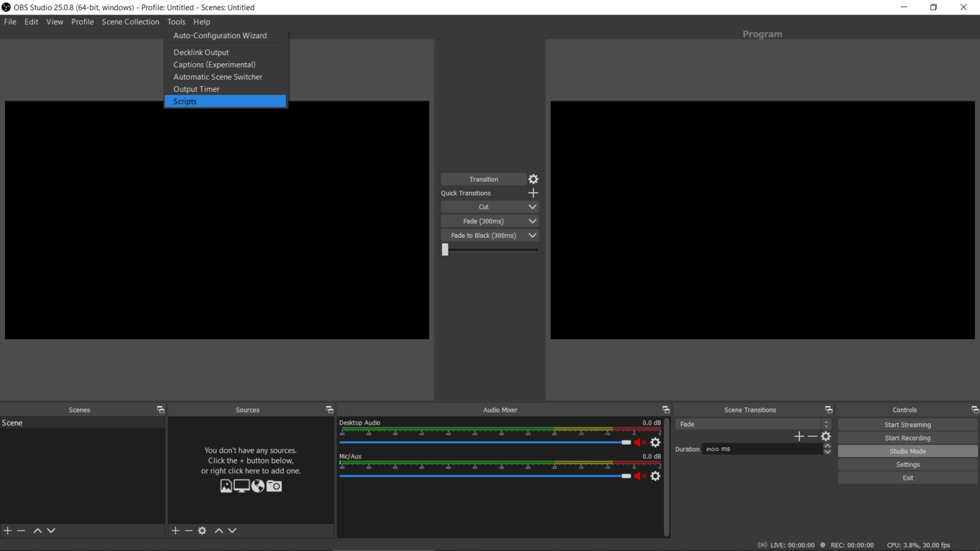Mute the Mic/Aux channel
This screenshot has height=551, width=980.
click(641, 476)
